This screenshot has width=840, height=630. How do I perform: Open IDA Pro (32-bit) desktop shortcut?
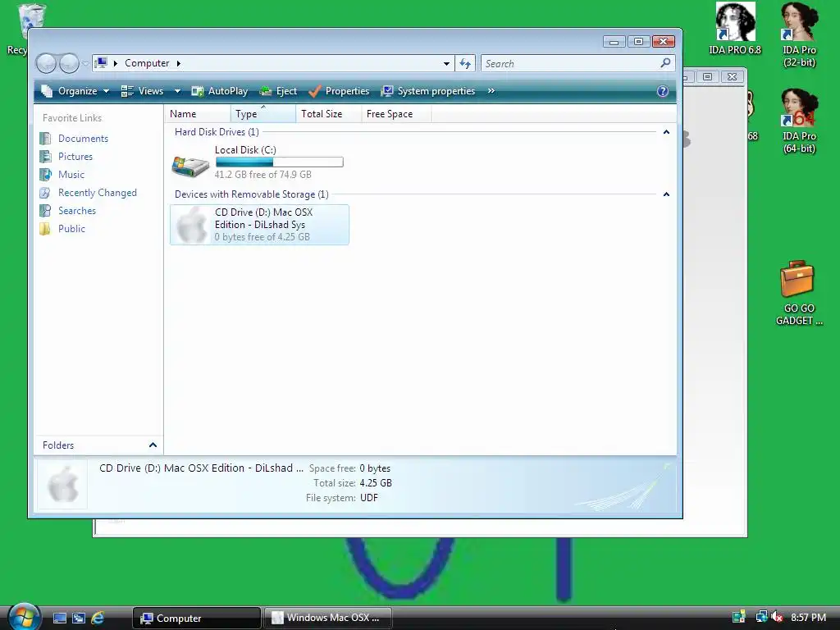click(x=799, y=34)
